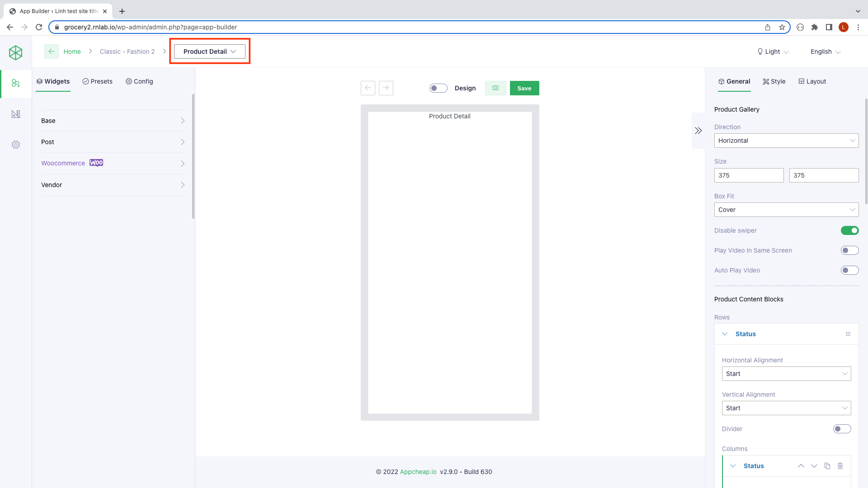This screenshot has width=868, height=488.
Task: Click the back navigation arrow above canvas
Action: [368, 88]
